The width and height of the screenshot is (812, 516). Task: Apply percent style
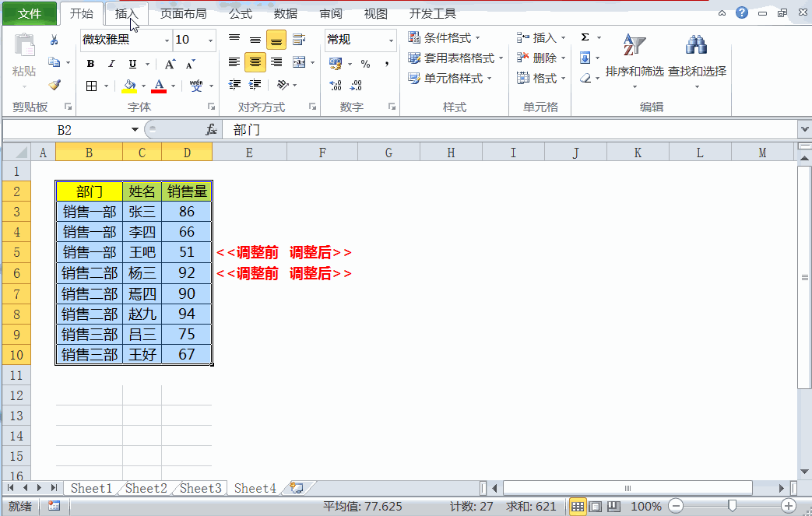click(x=366, y=64)
